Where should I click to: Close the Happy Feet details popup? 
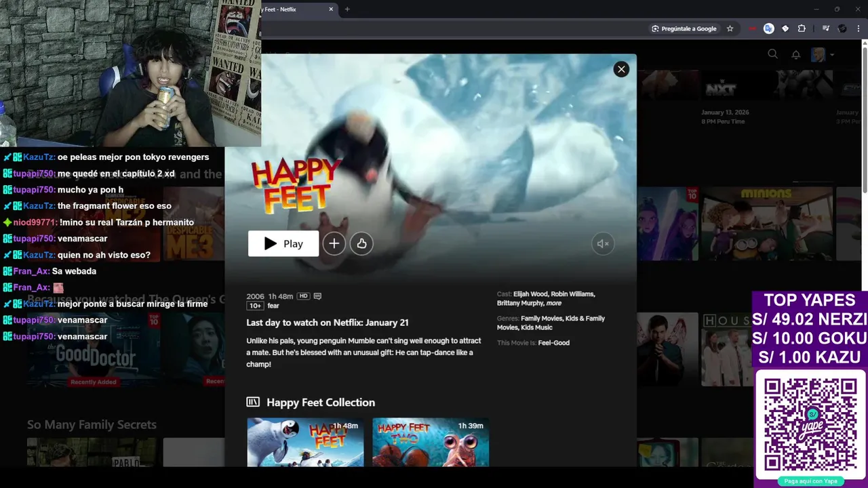pyautogui.click(x=621, y=69)
